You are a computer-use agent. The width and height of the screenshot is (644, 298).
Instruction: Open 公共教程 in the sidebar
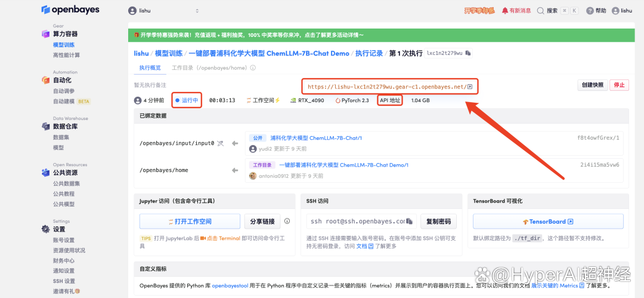click(64, 194)
